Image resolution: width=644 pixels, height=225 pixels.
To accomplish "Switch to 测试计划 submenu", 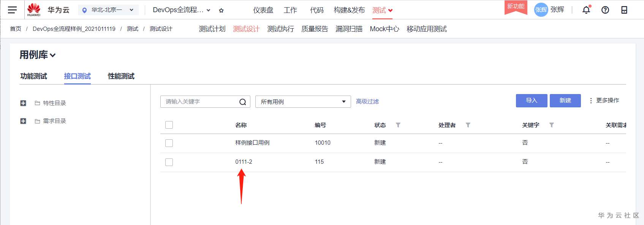I will 212,29.
